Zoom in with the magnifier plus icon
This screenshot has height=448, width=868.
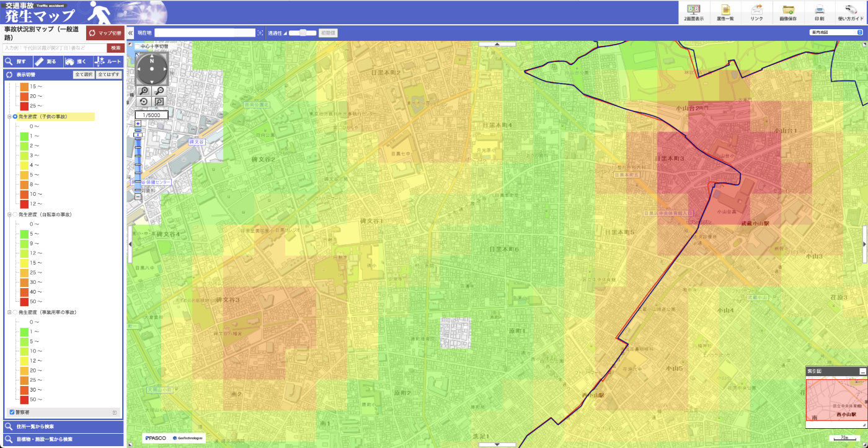tap(144, 91)
